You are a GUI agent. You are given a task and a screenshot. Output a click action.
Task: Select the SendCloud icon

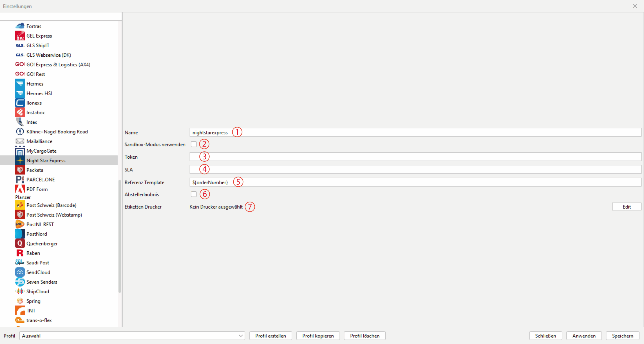pyautogui.click(x=20, y=272)
